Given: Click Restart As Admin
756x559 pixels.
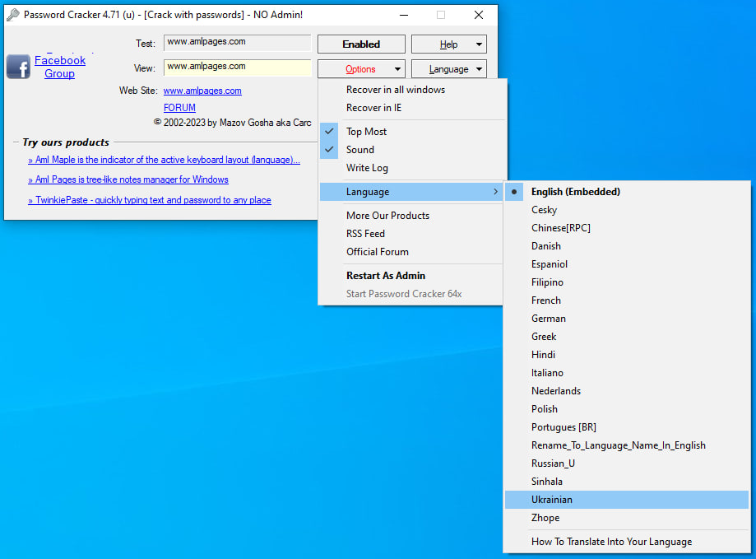Looking at the screenshot, I should [x=410, y=276].
